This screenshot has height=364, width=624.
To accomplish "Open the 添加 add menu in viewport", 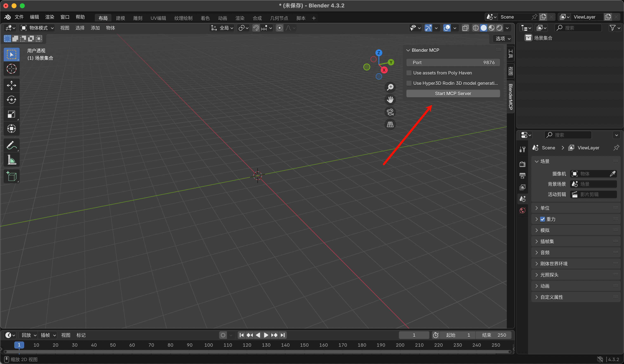I will (x=95, y=28).
